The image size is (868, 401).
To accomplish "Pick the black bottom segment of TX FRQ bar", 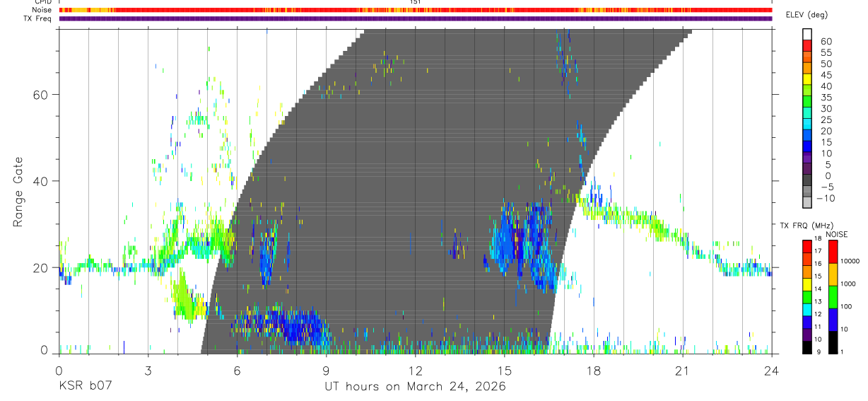I will pyautogui.click(x=807, y=347).
